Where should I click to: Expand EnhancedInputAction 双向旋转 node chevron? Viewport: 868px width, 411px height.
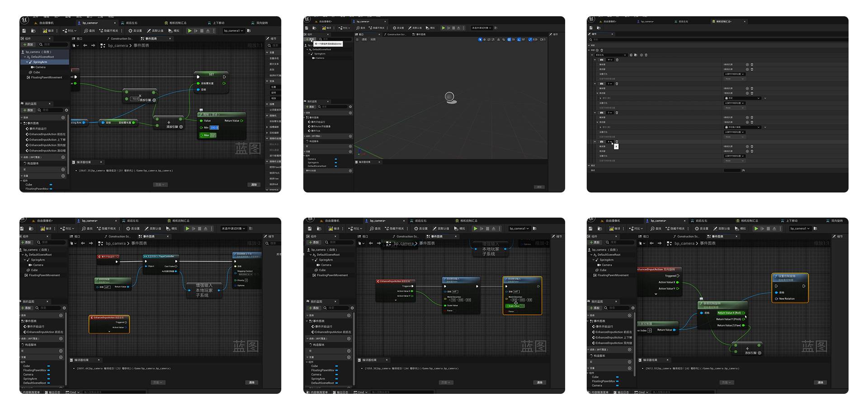pos(656,294)
